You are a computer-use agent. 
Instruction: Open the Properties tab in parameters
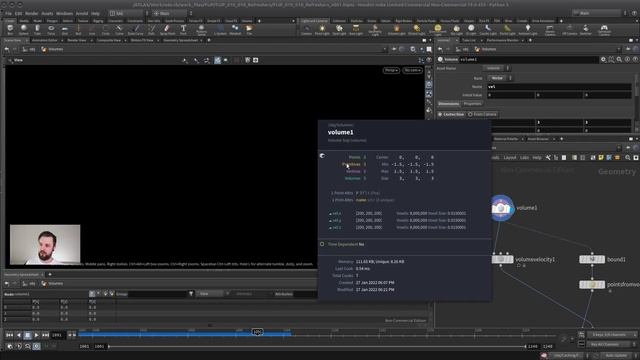pos(472,104)
